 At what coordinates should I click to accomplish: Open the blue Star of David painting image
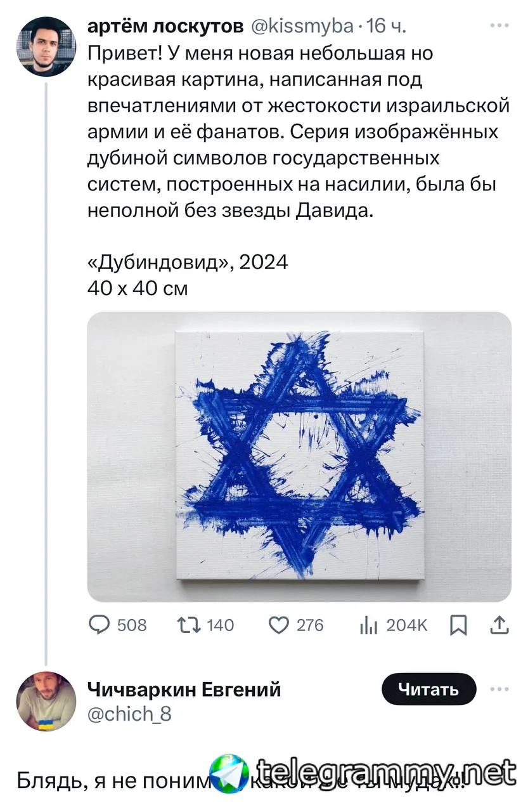(299, 457)
